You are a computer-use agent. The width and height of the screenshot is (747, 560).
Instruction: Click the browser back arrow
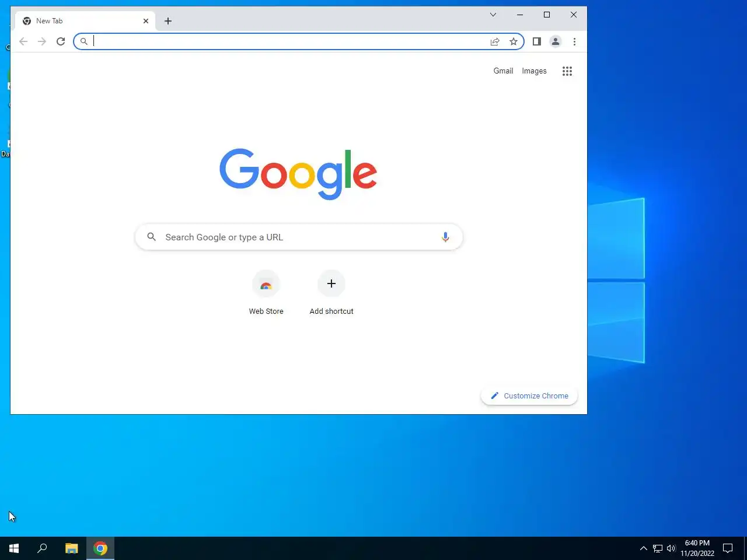tap(23, 41)
